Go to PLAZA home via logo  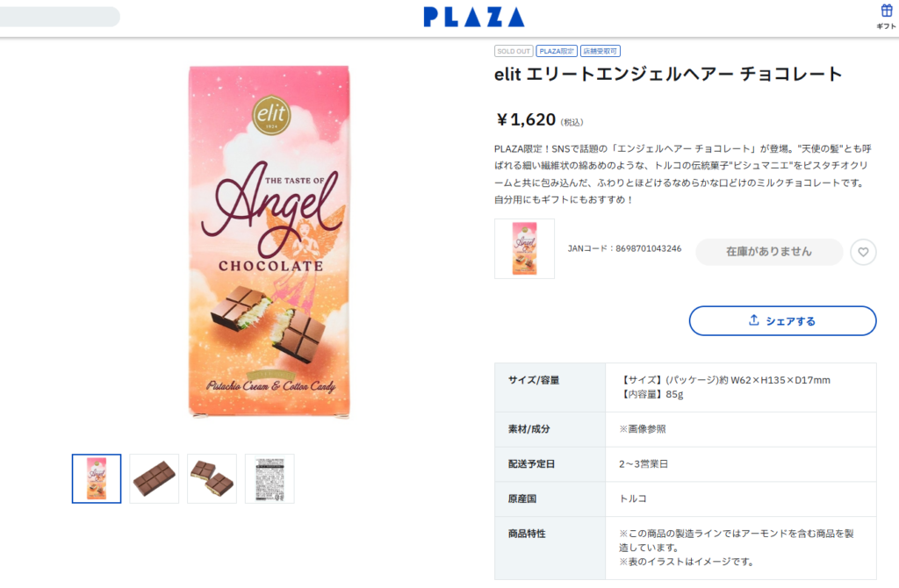click(x=474, y=17)
